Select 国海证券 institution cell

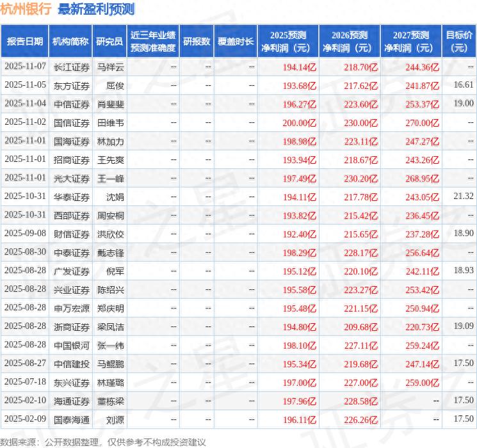(72, 141)
